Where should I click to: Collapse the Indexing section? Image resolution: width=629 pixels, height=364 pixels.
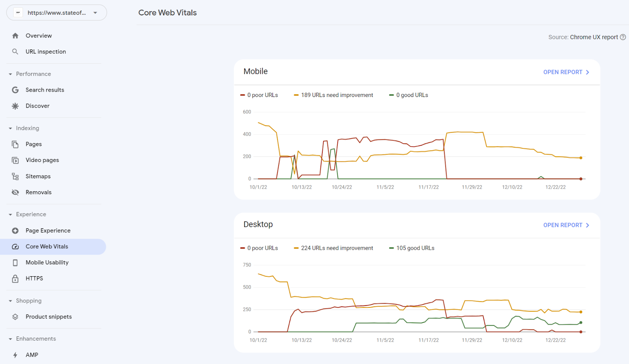pyautogui.click(x=11, y=128)
